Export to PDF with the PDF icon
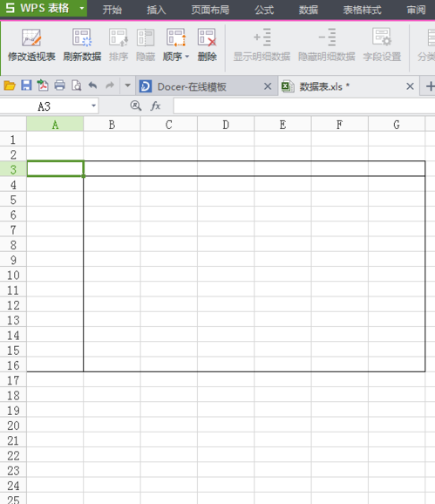 [43, 85]
